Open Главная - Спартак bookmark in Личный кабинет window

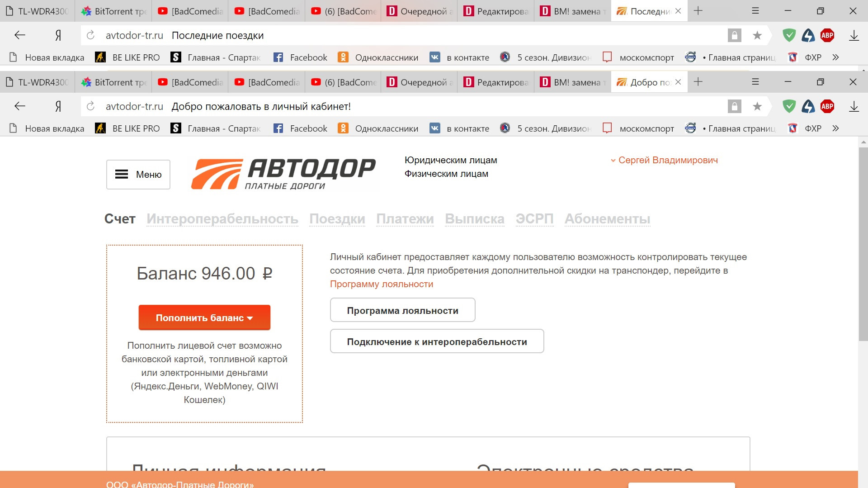(216, 128)
